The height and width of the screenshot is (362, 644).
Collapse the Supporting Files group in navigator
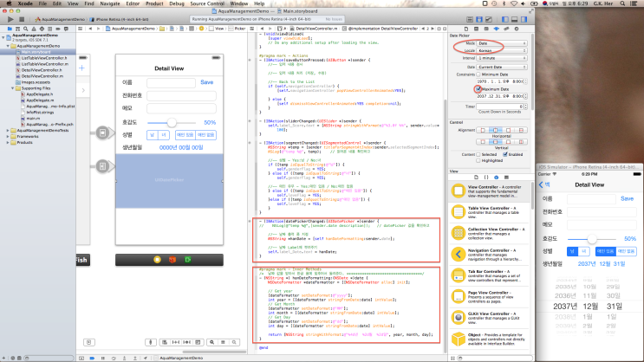[13, 88]
